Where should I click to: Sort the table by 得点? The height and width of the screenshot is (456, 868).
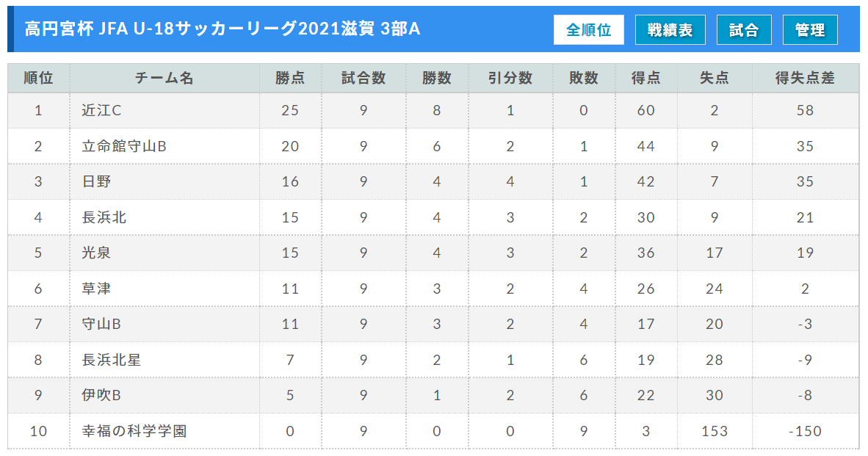(646, 77)
